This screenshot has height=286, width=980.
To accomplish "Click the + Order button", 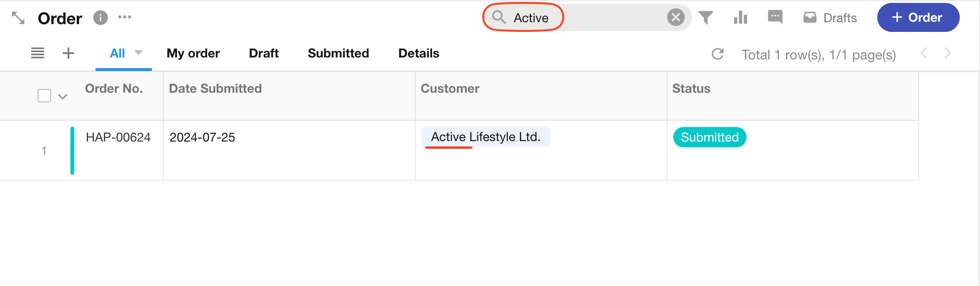I will click(918, 18).
